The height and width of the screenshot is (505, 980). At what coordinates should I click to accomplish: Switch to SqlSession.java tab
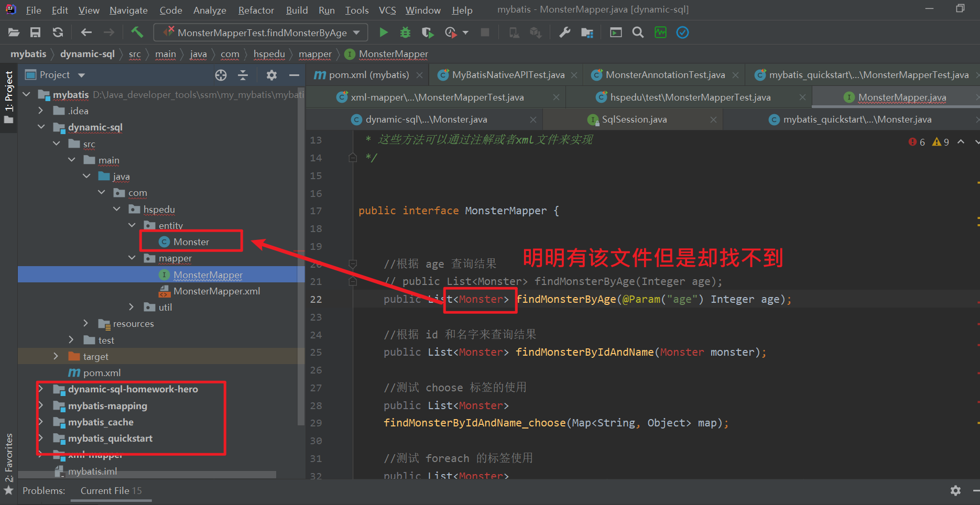coord(634,119)
